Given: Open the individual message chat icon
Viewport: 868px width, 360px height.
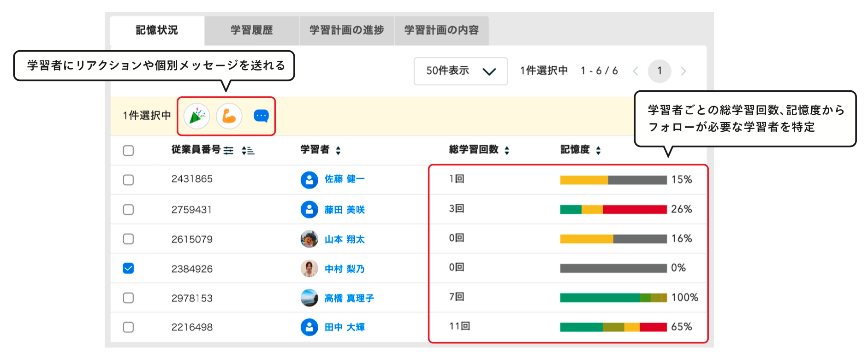Looking at the screenshot, I should pos(261,116).
